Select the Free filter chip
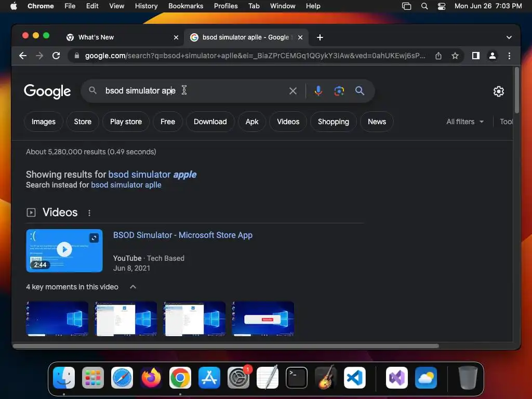The height and width of the screenshot is (399, 532). click(168, 122)
